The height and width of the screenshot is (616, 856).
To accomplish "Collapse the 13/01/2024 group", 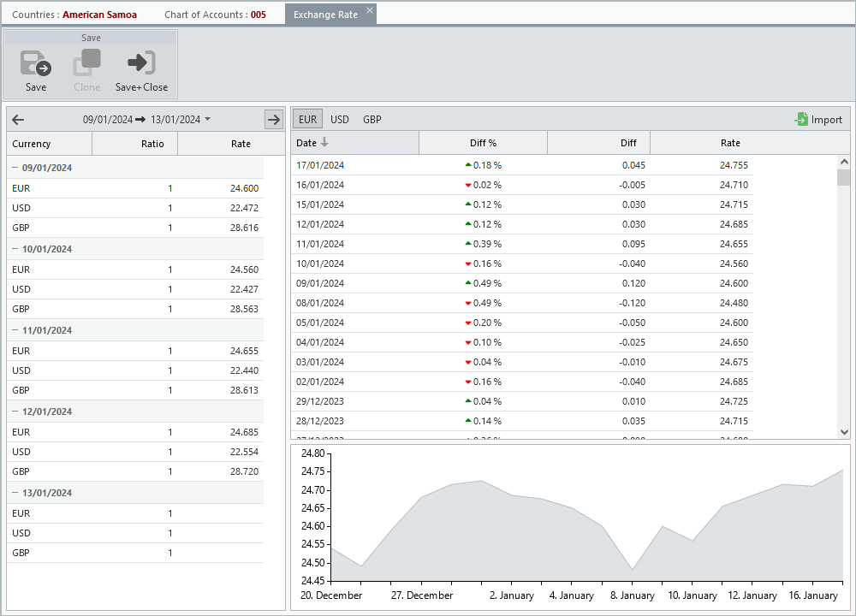I will pos(15,493).
